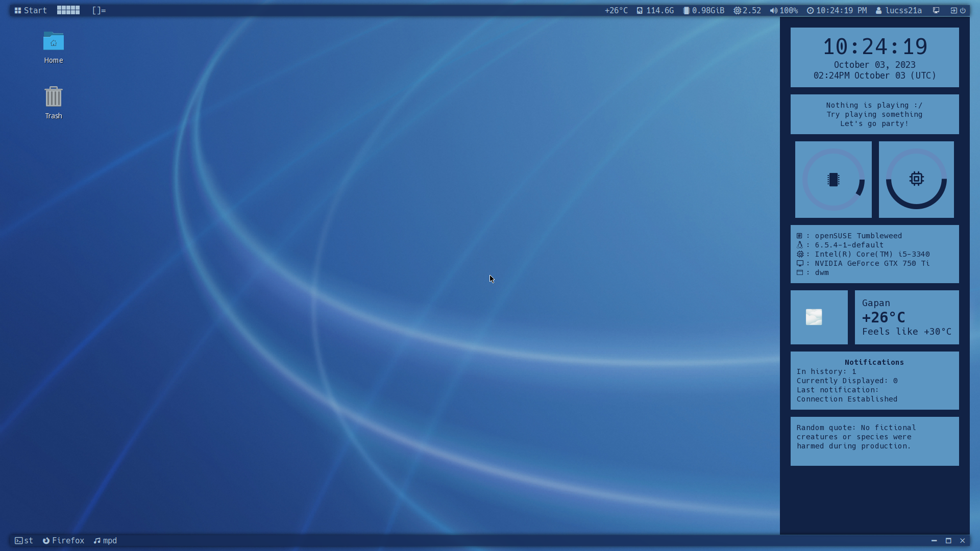The width and height of the screenshot is (980, 551).
Task: Click the clock icon in the top bar
Action: pos(810,10)
